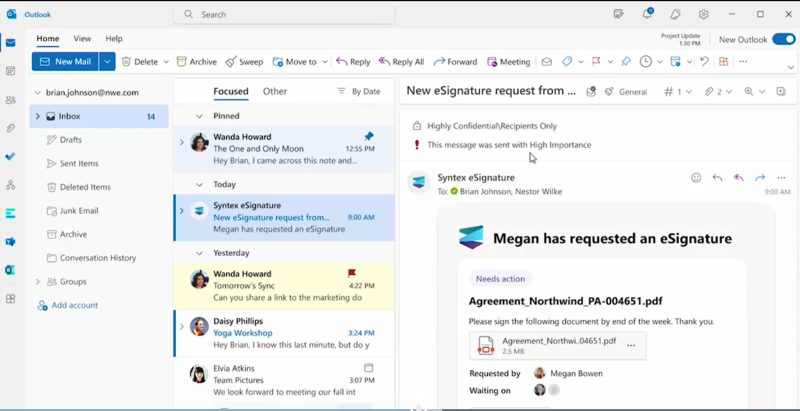Collapse the Today group
Screen dimensions: 800x411
(x=199, y=185)
